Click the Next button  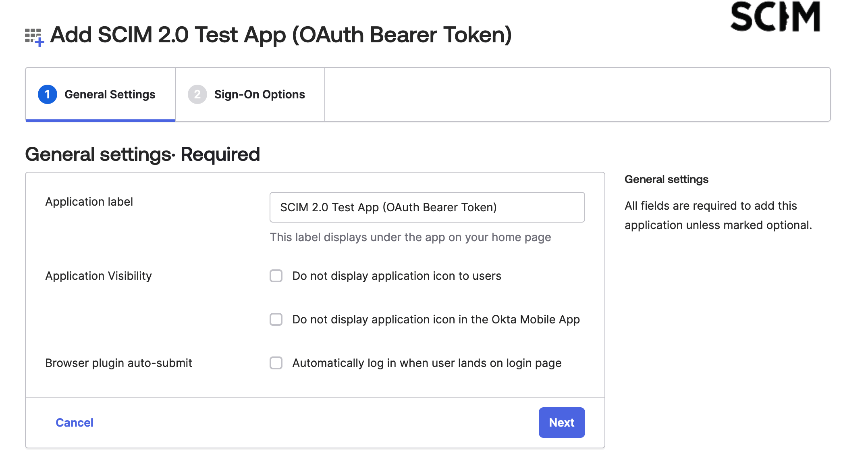[561, 422]
